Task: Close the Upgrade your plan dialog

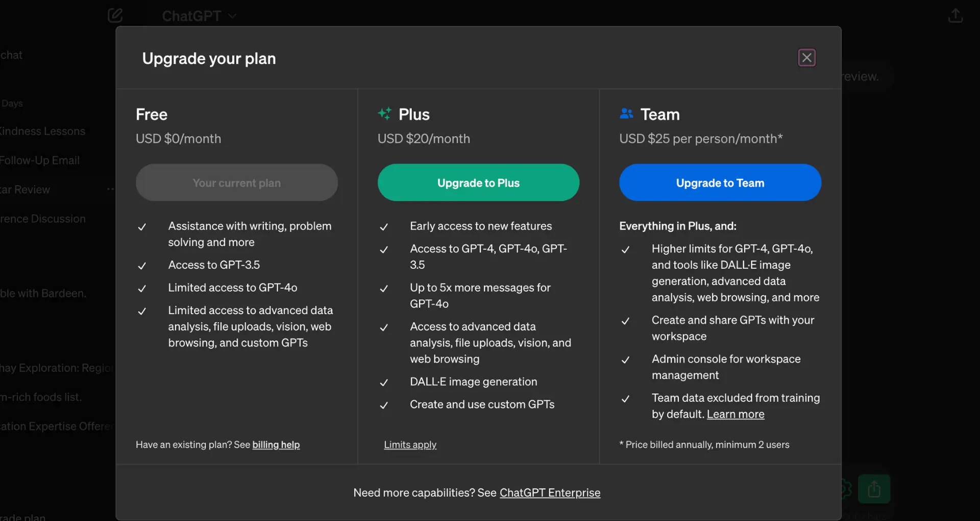Action: click(806, 57)
